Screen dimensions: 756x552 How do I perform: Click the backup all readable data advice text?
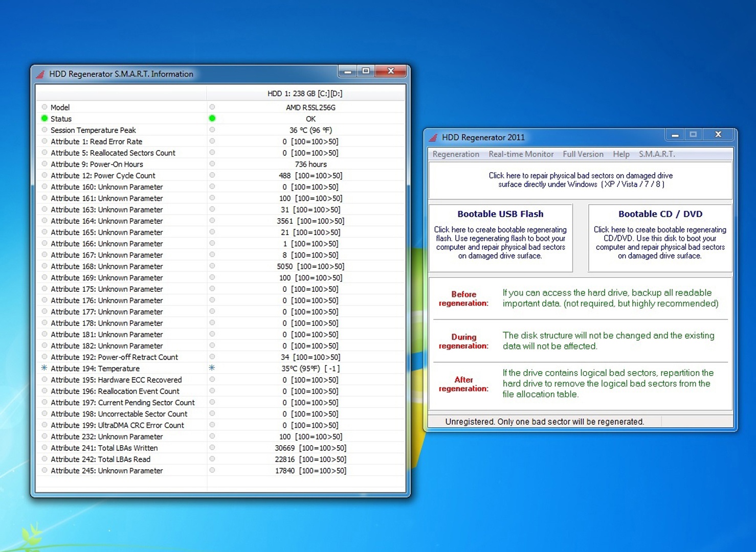click(610, 298)
